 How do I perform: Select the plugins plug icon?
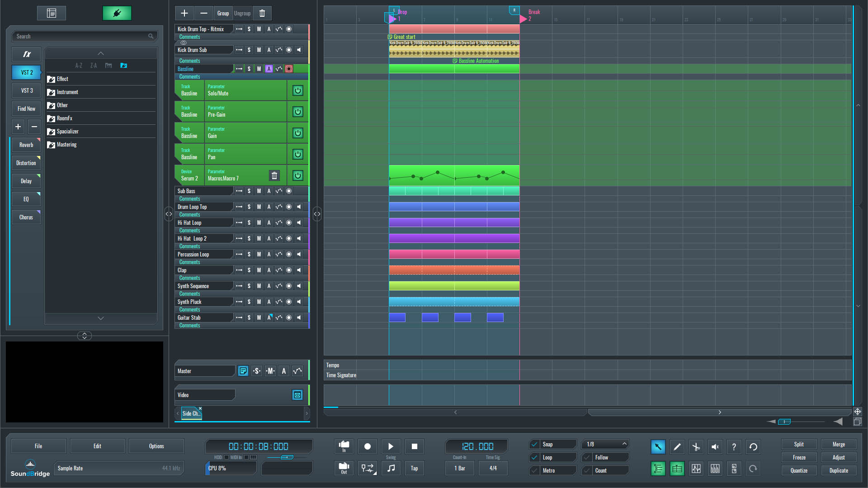[x=117, y=13]
